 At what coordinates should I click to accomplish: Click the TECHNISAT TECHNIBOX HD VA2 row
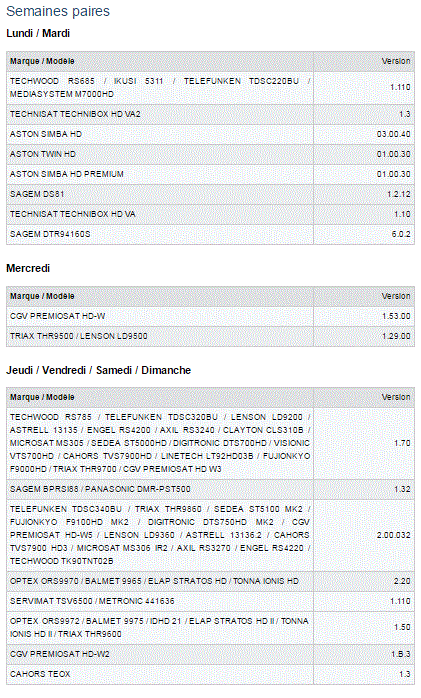[210, 114]
